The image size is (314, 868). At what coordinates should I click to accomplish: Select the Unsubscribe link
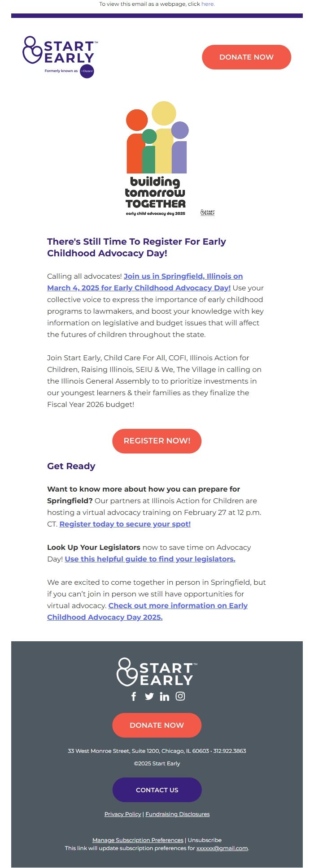(204, 840)
